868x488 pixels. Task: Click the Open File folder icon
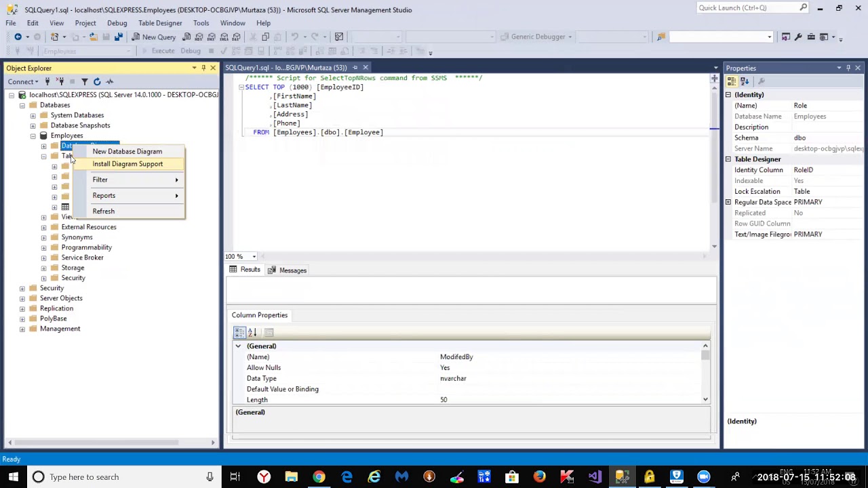coord(94,37)
